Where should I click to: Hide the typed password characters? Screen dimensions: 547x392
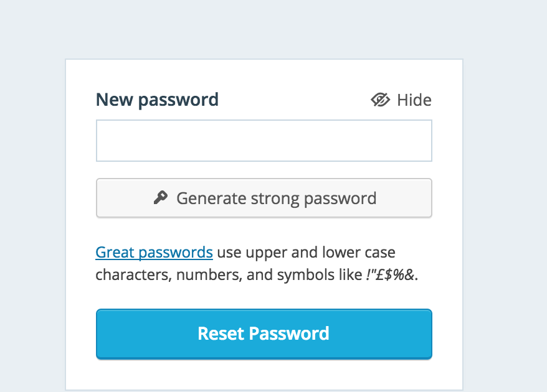click(x=401, y=100)
